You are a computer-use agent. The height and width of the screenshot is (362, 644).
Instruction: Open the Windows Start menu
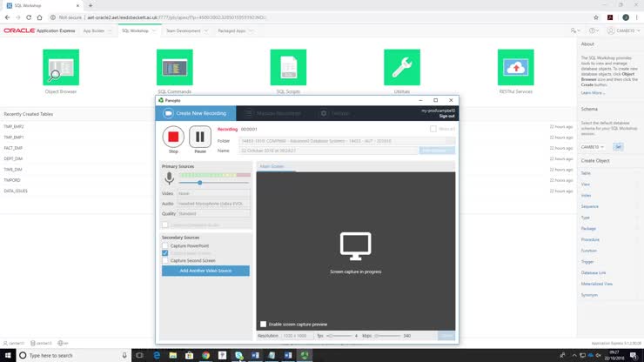coord(8,355)
